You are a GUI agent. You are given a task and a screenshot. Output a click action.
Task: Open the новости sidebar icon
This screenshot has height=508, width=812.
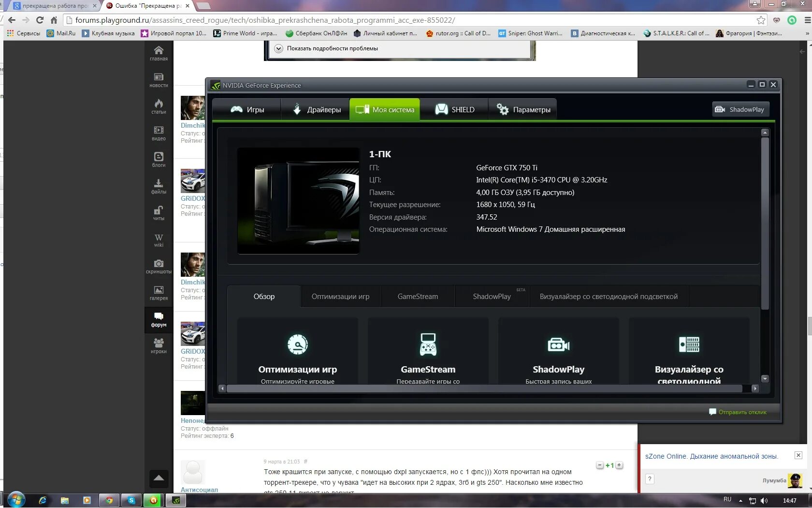pos(159,80)
